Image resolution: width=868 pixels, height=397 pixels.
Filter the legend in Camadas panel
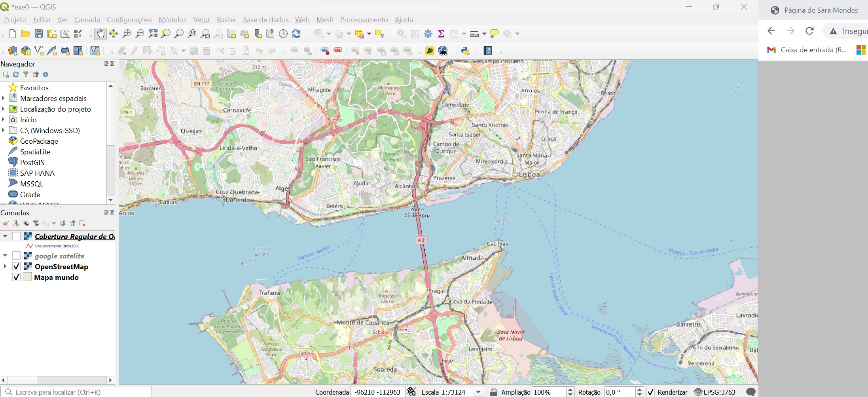coord(36,223)
